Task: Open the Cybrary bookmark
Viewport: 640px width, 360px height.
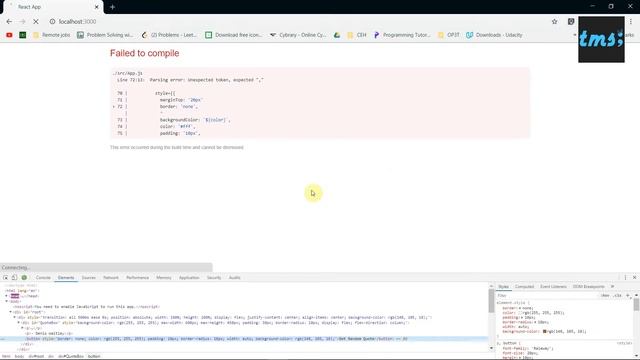Action: pyautogui.click(x=298, y=35)
